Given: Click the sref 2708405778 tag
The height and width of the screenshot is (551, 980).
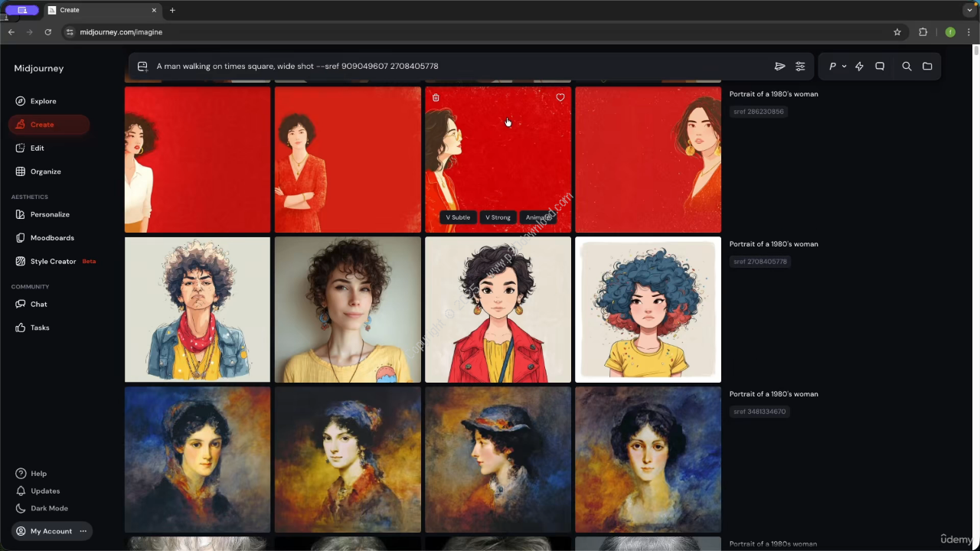Looking at the screenshot, I should pos(759,262).
